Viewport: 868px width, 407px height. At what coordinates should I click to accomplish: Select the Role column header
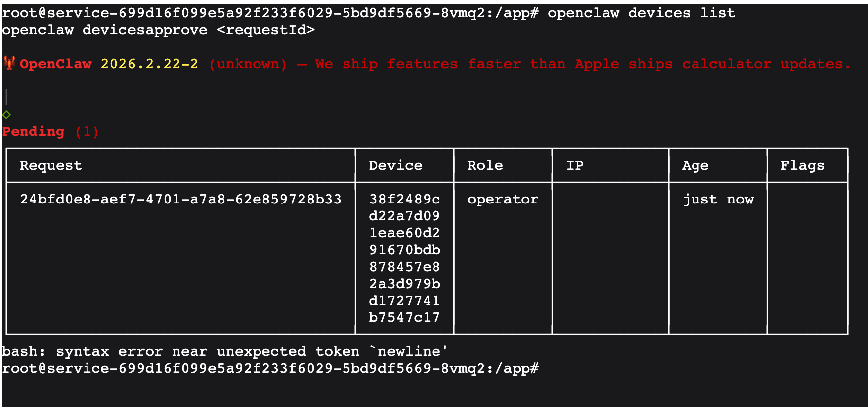485,166
